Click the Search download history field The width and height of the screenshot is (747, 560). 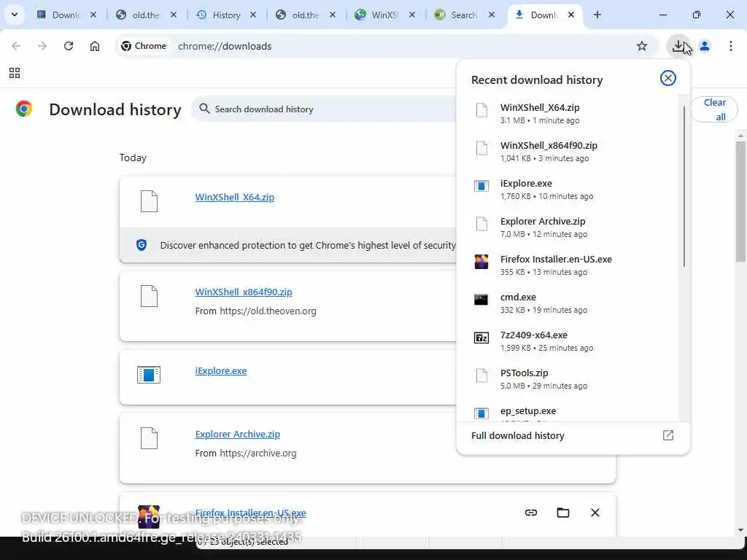tap(324, 109)
